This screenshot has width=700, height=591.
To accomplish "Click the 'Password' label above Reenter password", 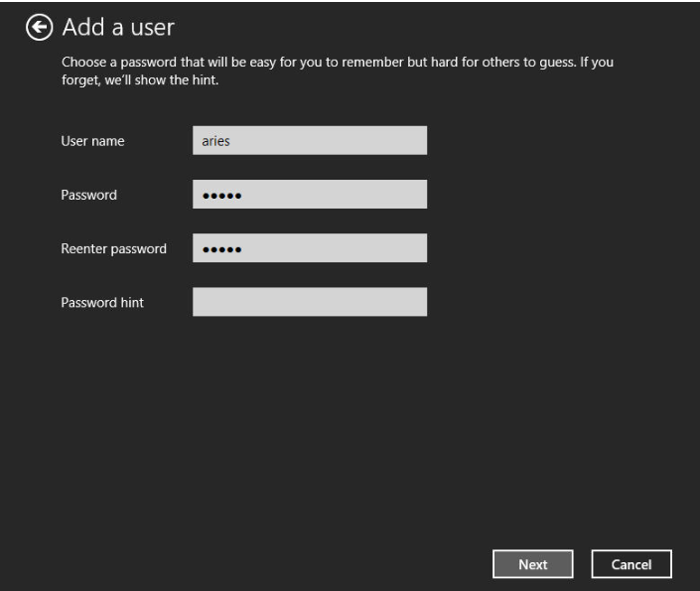I will pos(88,196).
